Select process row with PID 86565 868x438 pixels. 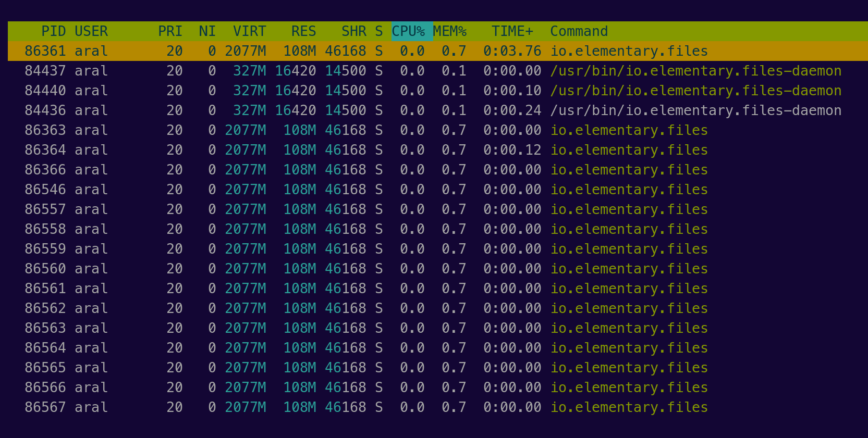coord(438,368)
